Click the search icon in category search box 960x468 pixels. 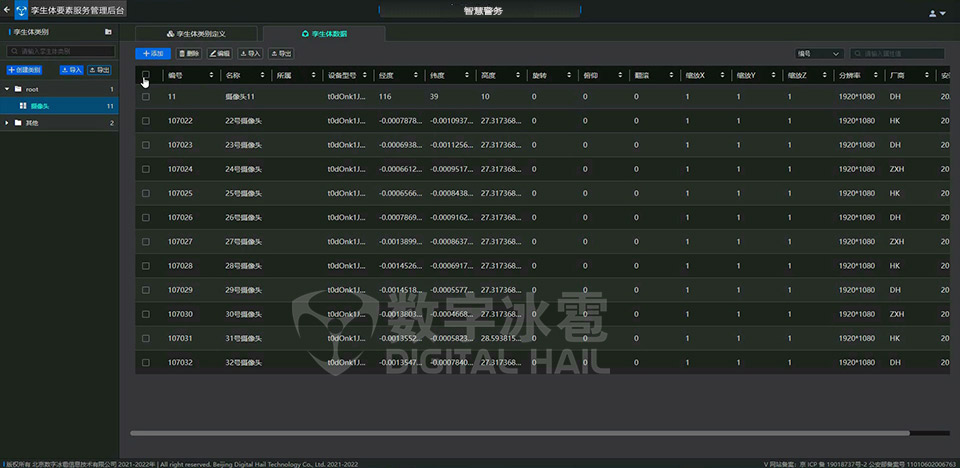click(14, 51)
